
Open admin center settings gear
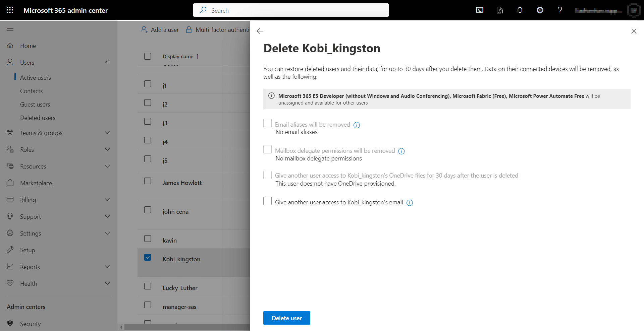point(540,10)
